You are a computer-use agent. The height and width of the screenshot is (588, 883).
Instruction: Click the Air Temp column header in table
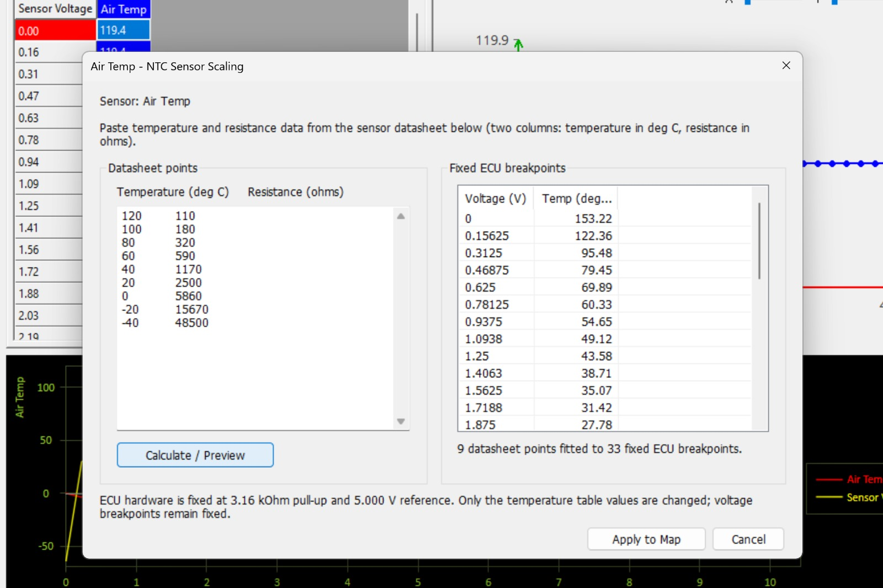[124, 9]
